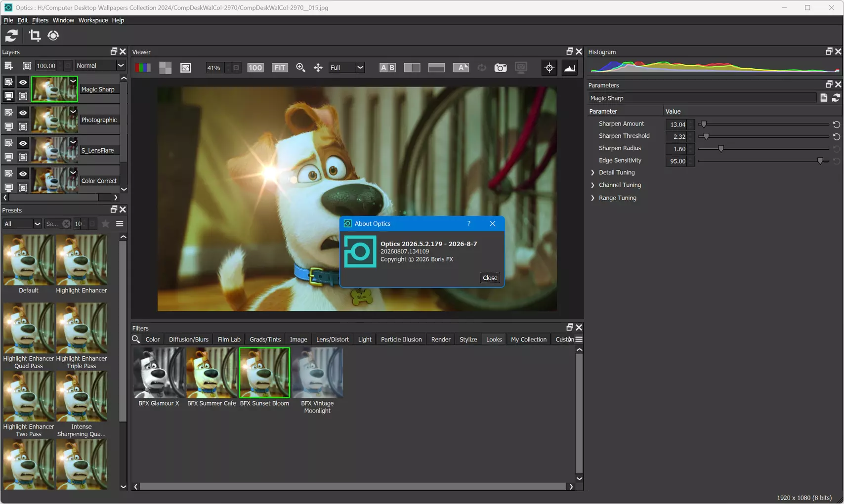Click the add layer icon in the Layers panel
The width and height of the screenshot is (844, 504).
8,66
